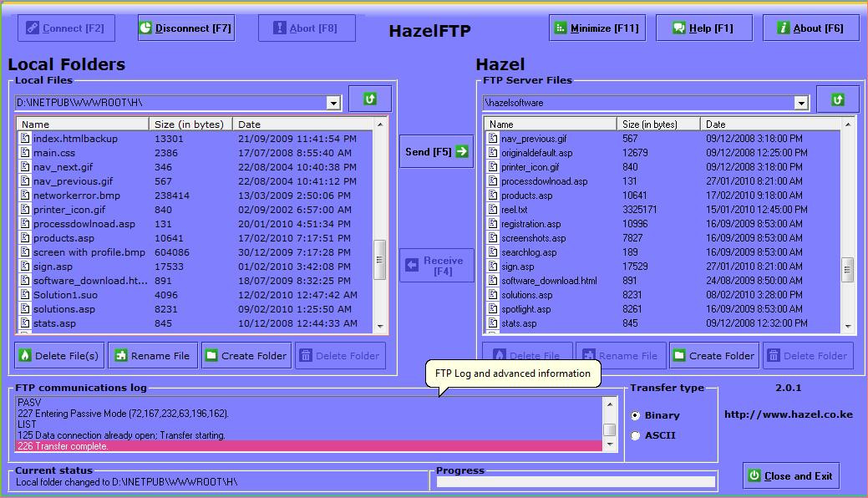Viewport: 868px width, 498px height.
Task: Open the http://www.hazel.co.ke link
Action: 789,414
